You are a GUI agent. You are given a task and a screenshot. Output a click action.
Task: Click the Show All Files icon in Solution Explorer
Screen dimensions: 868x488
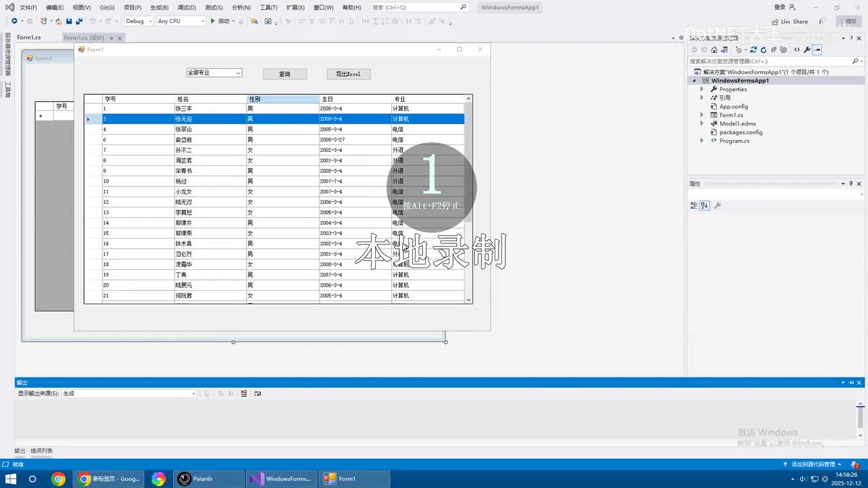point(783,49)
